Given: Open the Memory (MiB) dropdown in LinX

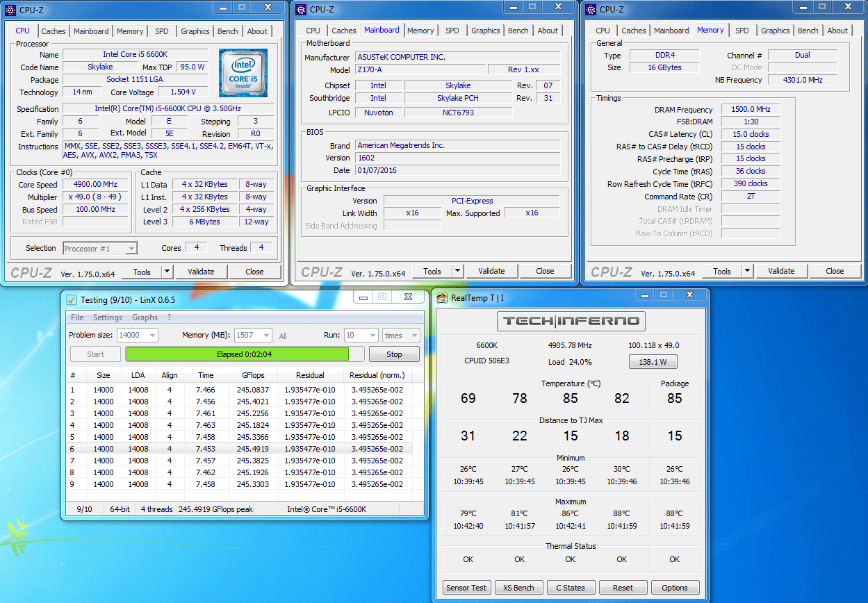Looking at the screenshot, I should 267,335.
